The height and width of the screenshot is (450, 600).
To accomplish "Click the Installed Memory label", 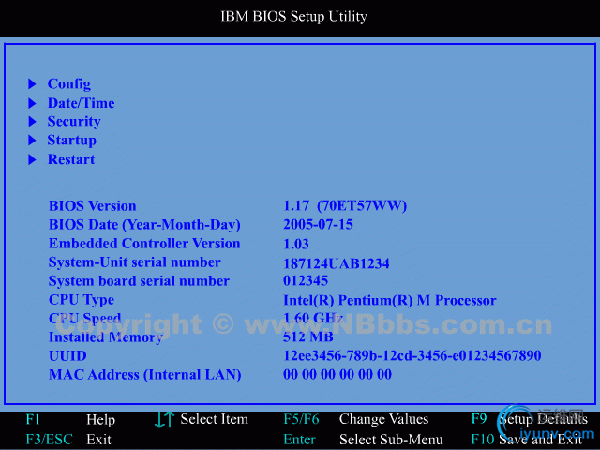I will pos(106,338).
